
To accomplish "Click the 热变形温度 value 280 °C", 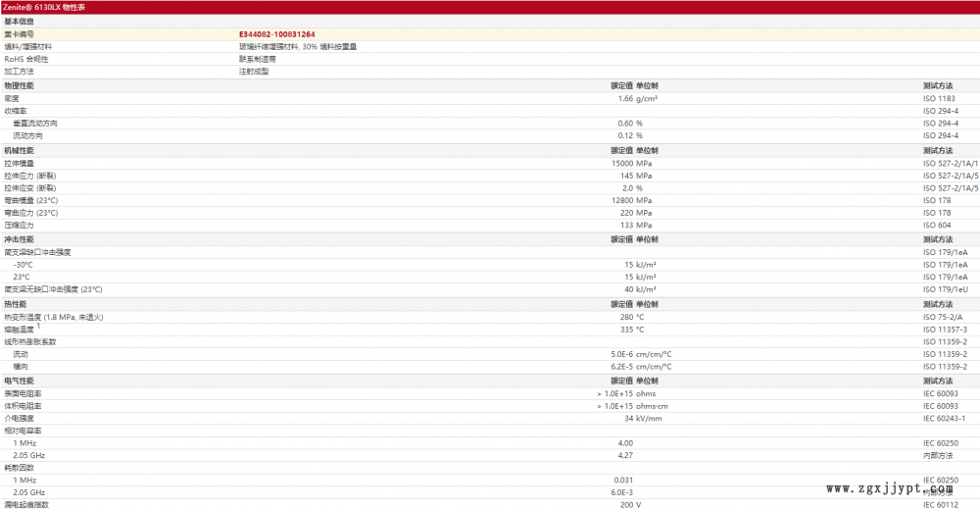I will click(x=631, y=317).
